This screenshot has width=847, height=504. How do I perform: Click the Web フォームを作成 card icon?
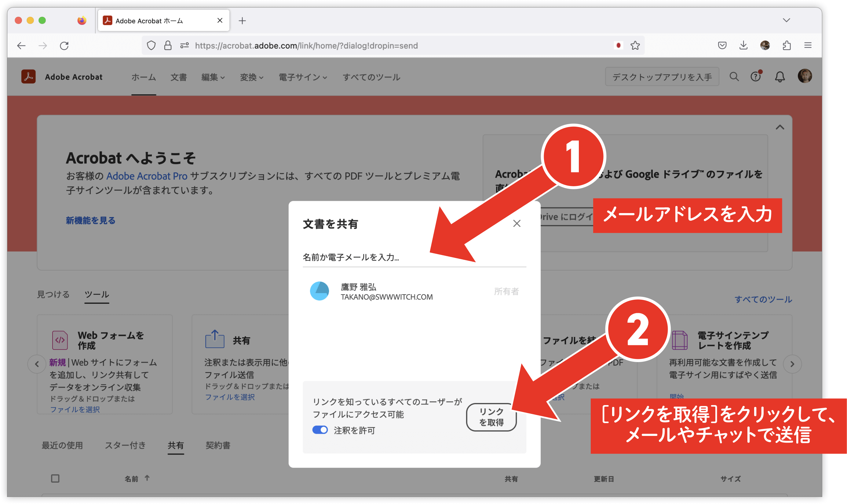(x=60, y=340)
